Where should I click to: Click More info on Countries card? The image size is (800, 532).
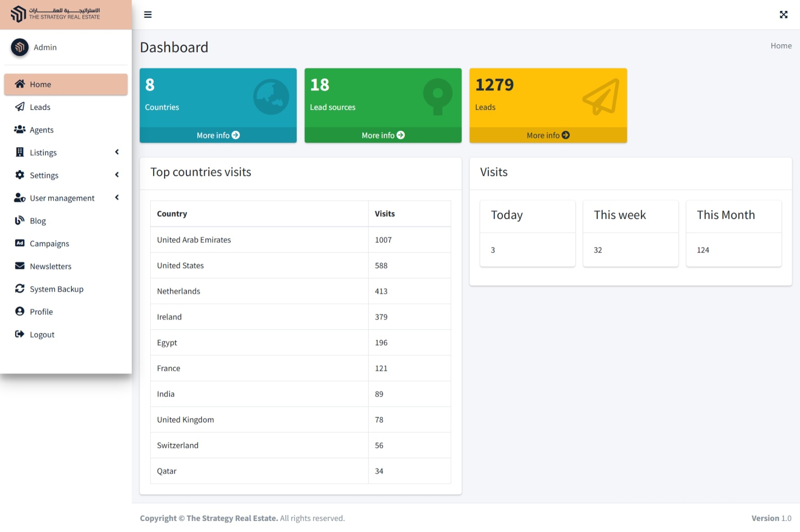pyautogui.click(x=218, y=135)
